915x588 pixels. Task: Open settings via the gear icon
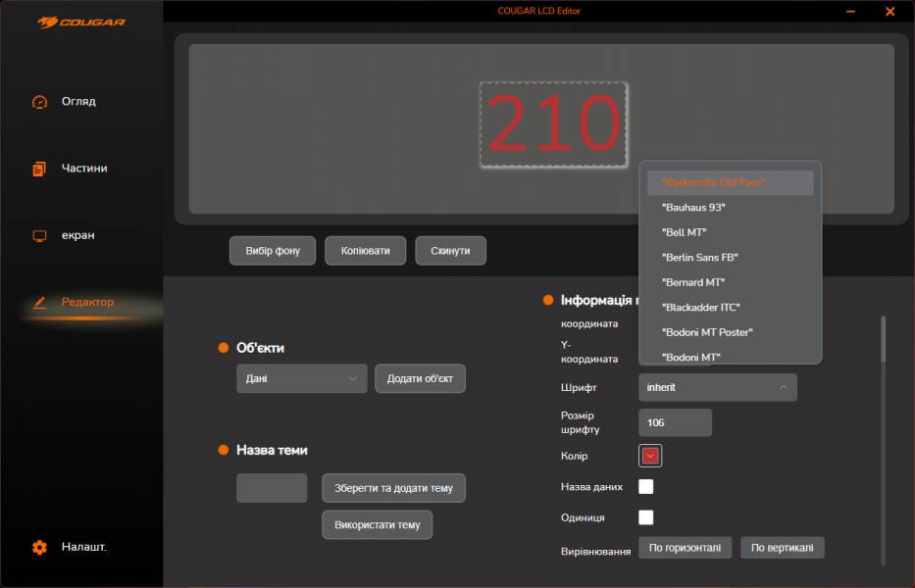coord(39,547)
